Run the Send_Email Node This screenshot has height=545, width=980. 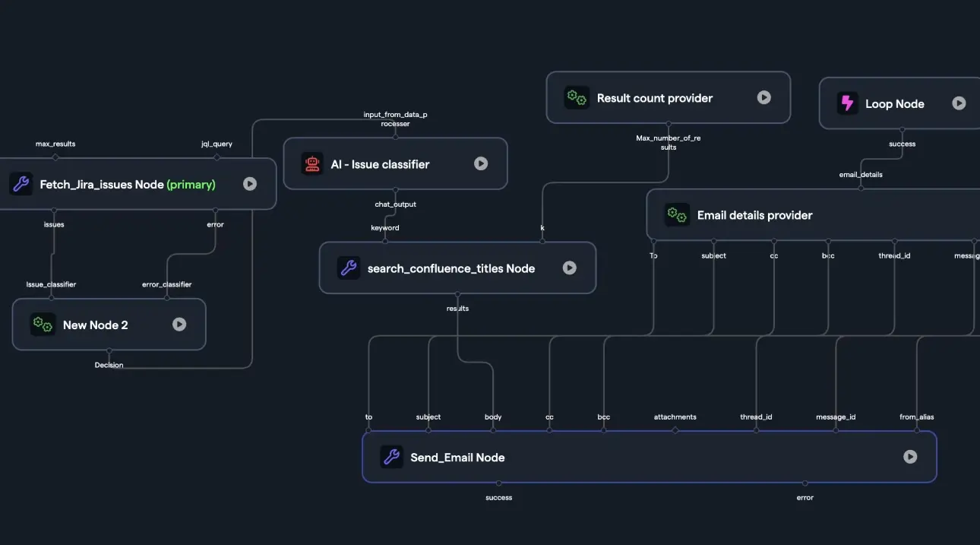pyautogui.click(x=909, y=457)
